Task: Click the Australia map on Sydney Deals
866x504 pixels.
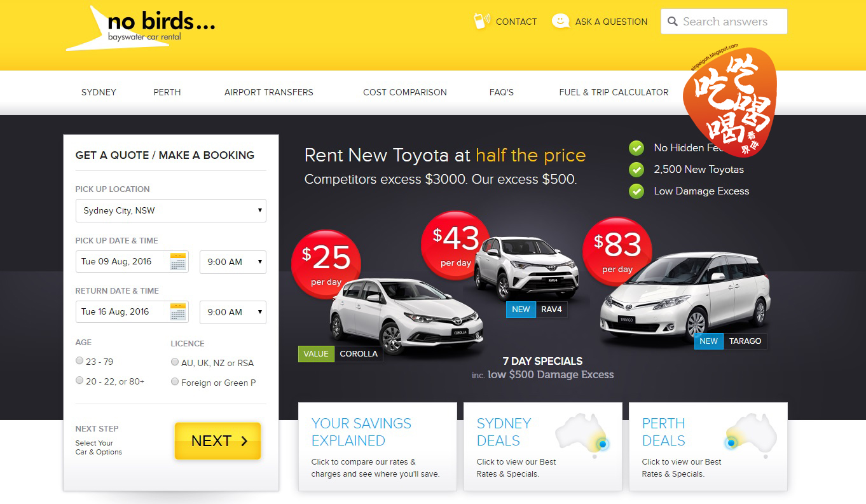Action: point(582,435)
